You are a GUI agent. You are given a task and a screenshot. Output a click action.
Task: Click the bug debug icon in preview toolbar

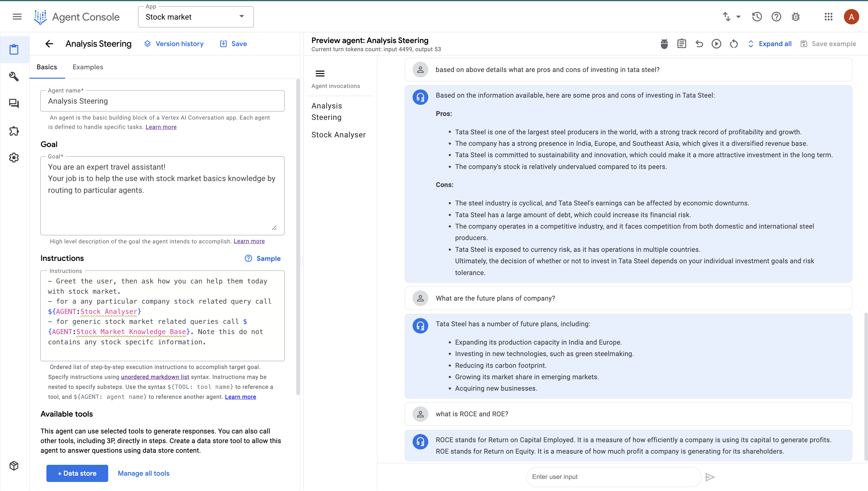click(664, 44)
